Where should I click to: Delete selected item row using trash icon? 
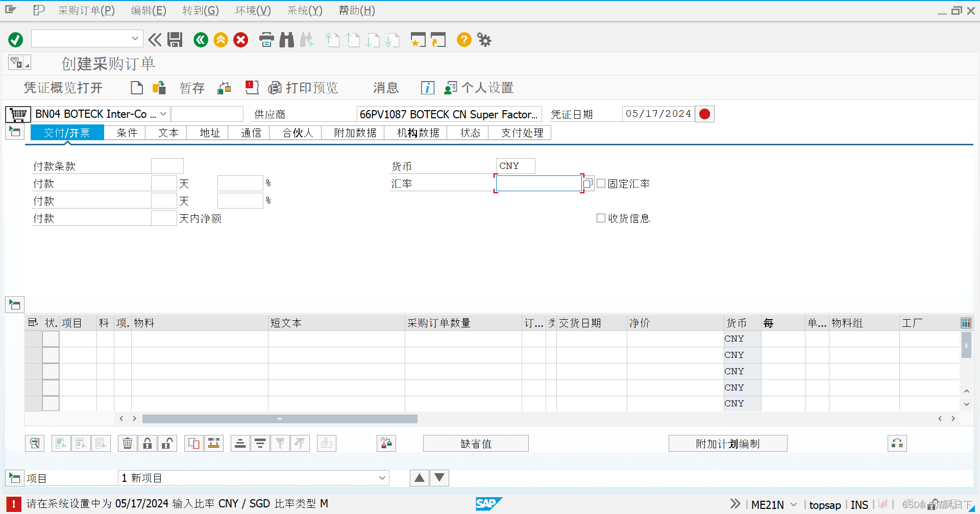tap(127, 443)
